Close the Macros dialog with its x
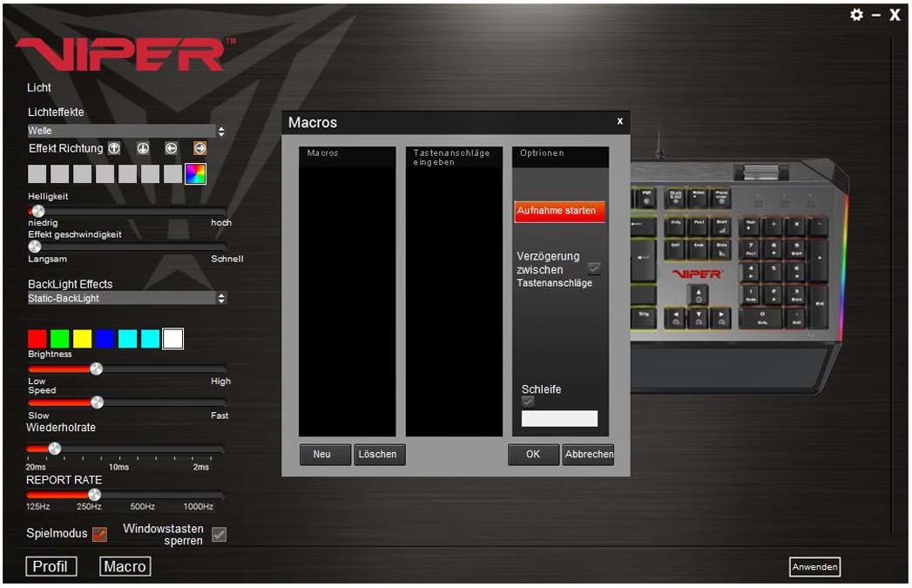 pyautogui.click(x=620, y=121)
